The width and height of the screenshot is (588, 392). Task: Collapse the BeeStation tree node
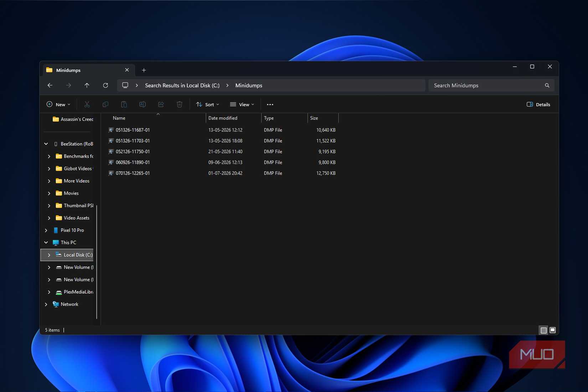[x=46, y=144]
